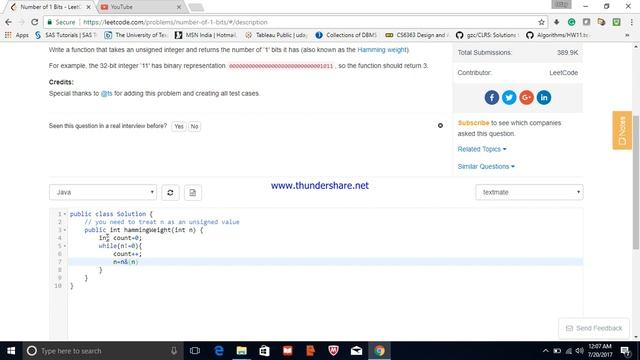Reload the LeetCode page
This screenshot has height=360, width=640.
[35, 22]
